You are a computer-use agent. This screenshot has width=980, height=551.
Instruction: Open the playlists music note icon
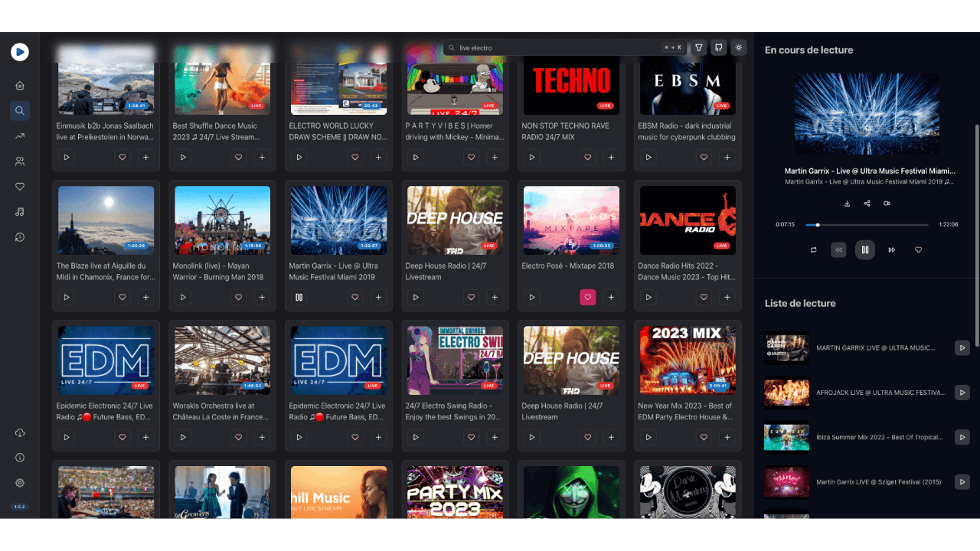click(x=20, y=212)
